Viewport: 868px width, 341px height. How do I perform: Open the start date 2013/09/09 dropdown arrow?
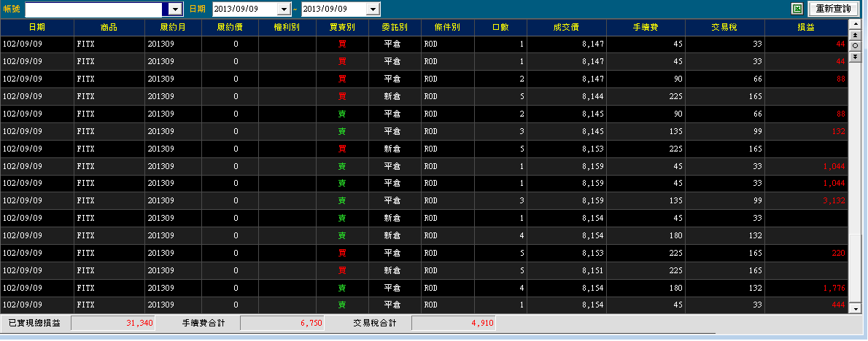pyautogui.click(x=284, y=9)
